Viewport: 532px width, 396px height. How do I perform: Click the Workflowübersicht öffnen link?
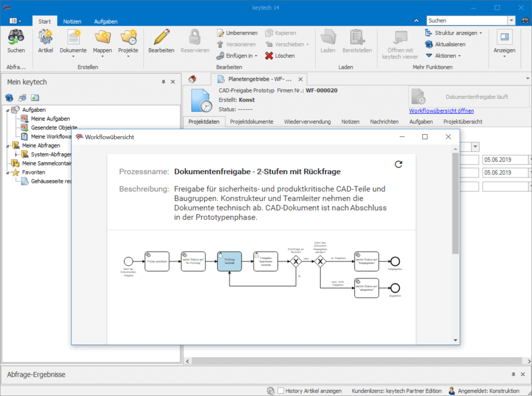(441, 111)
